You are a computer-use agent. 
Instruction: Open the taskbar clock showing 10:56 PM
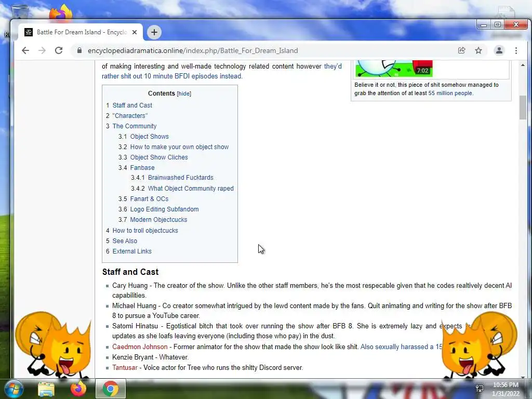pyautogui.click(x=506, y=389)
